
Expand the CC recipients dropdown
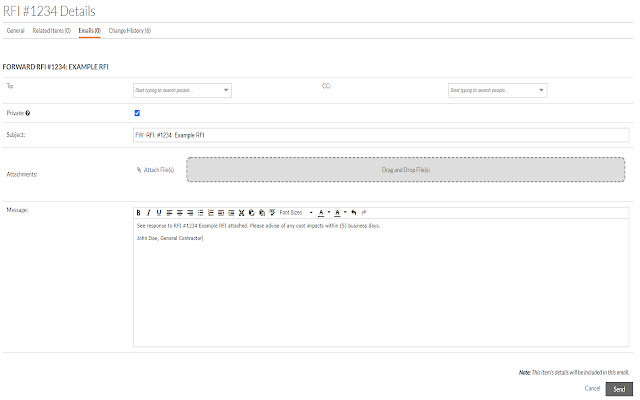(x=541, y=90)
